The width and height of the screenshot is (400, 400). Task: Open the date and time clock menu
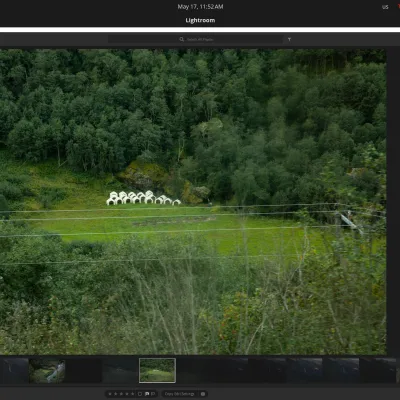(200, 7)
